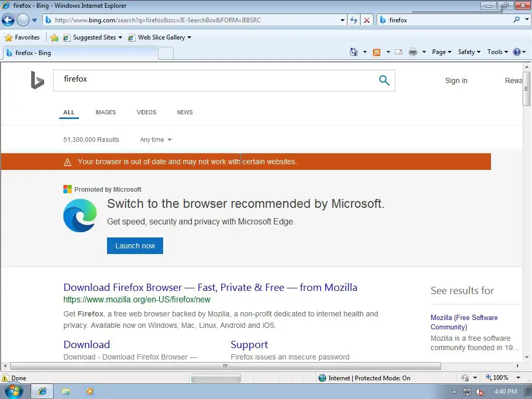Click the Read Mail envelope icon
Viewport: 532px width, 399px height.
[x=398, y=52]
